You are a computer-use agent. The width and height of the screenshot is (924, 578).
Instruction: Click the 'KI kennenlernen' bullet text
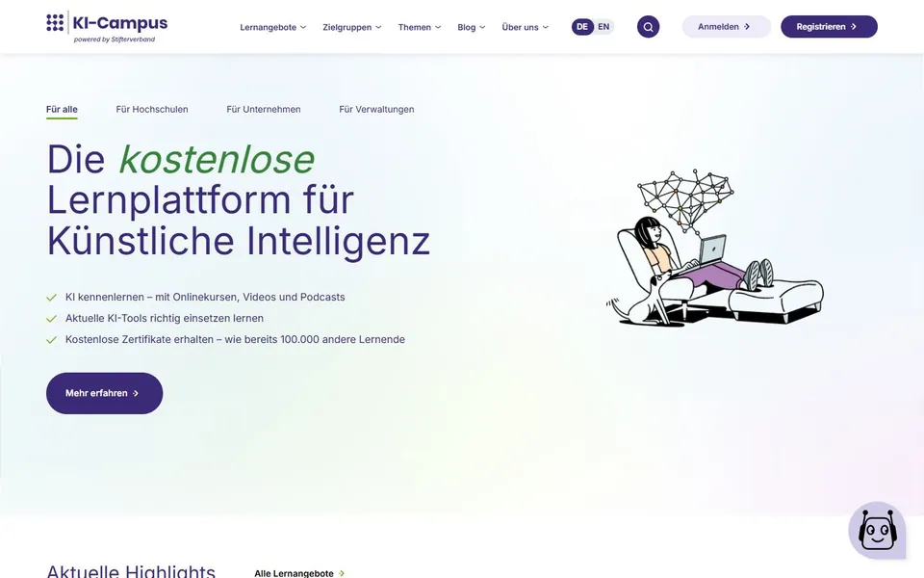click(205, 298)
